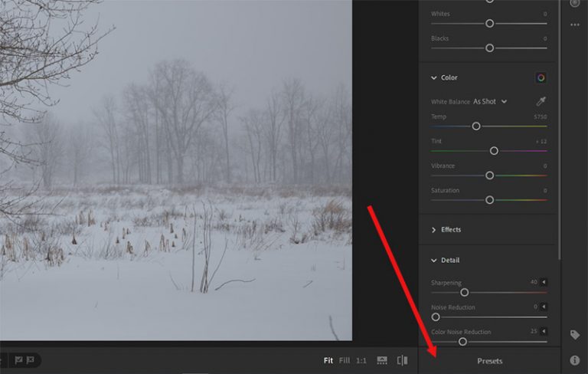Flag photo as rejected
The height and width of the screenshot is (374, 588).
point(31,360)
